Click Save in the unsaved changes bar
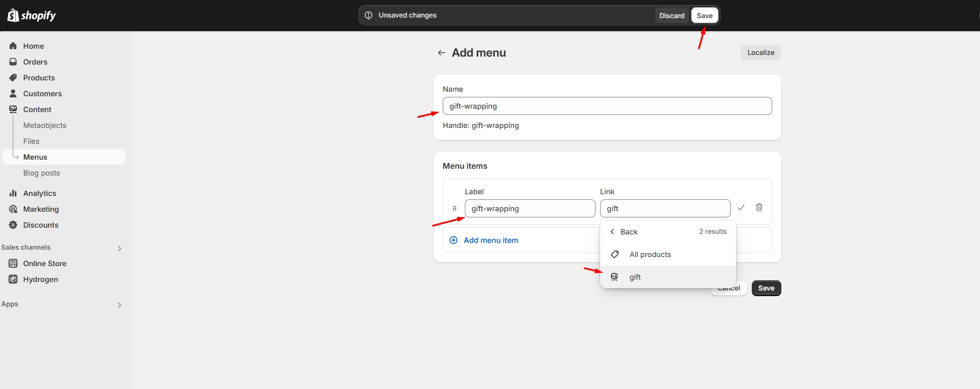The height and width of the screenshot is (389, 980). click(704, 15)
